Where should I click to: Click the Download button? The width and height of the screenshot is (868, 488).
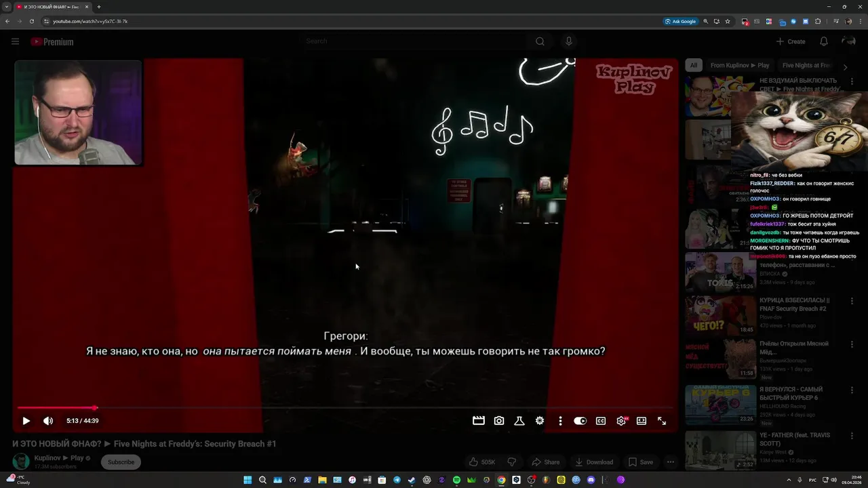[594, 462]
